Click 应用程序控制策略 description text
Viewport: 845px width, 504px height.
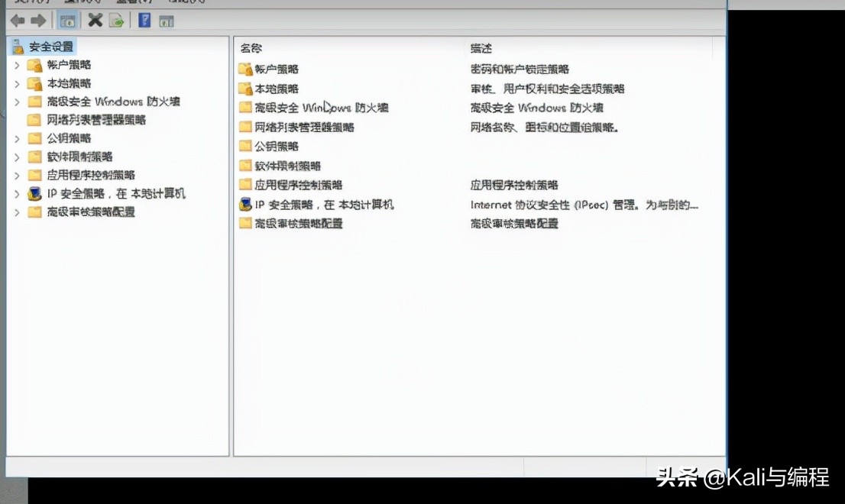pyautogui.click(x=514, y=185)
